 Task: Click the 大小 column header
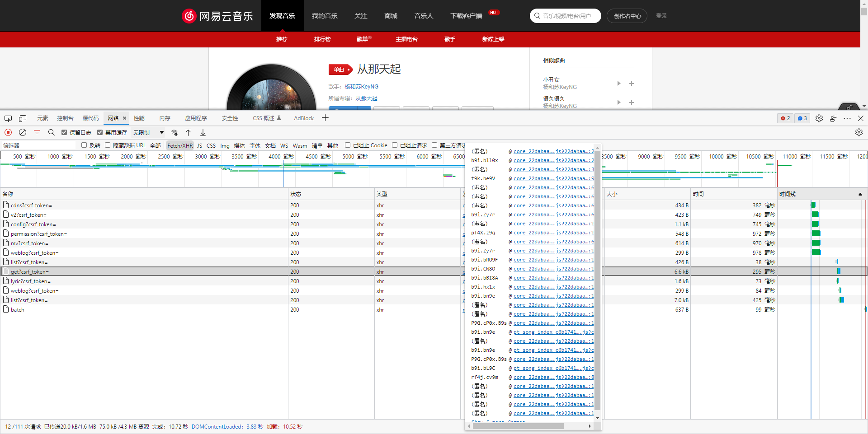pos(647,194)
